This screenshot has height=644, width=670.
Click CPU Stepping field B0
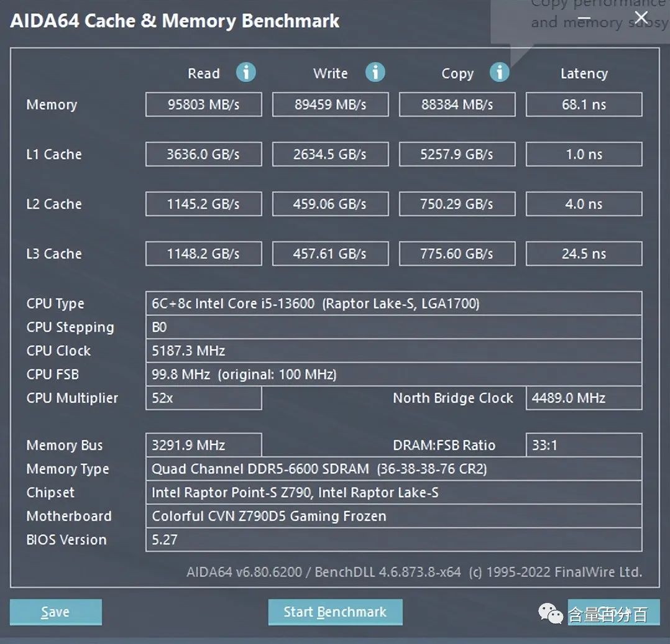point(394,327)
